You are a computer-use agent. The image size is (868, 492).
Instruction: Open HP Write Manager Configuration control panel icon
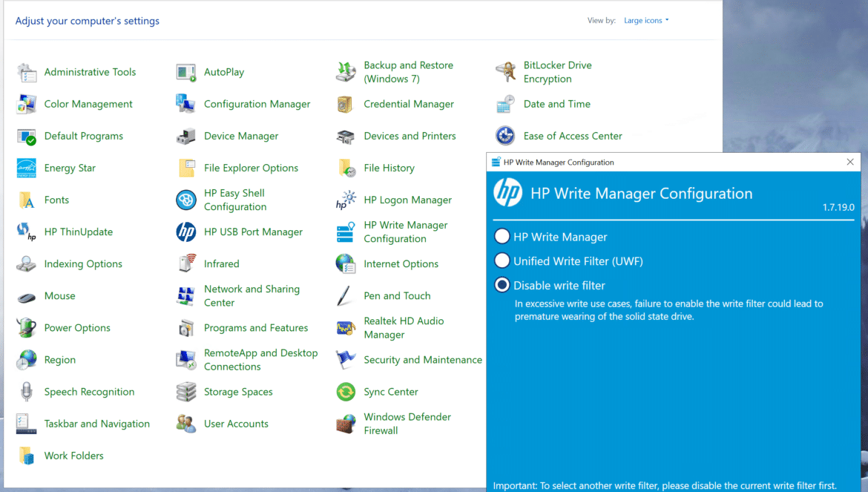(346, 232)
